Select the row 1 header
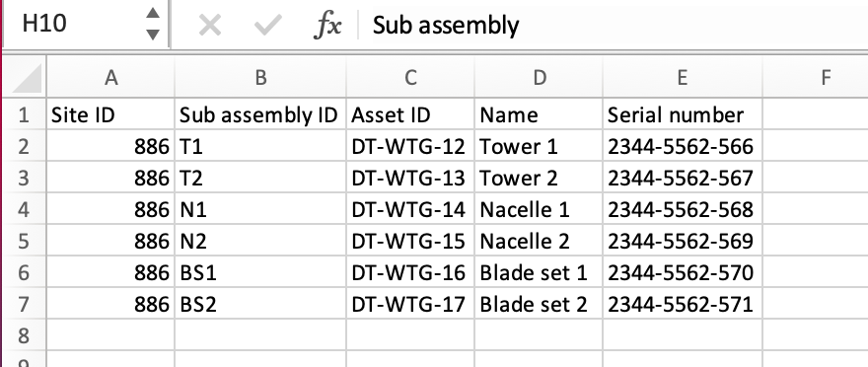 click(x=25, y=115)
